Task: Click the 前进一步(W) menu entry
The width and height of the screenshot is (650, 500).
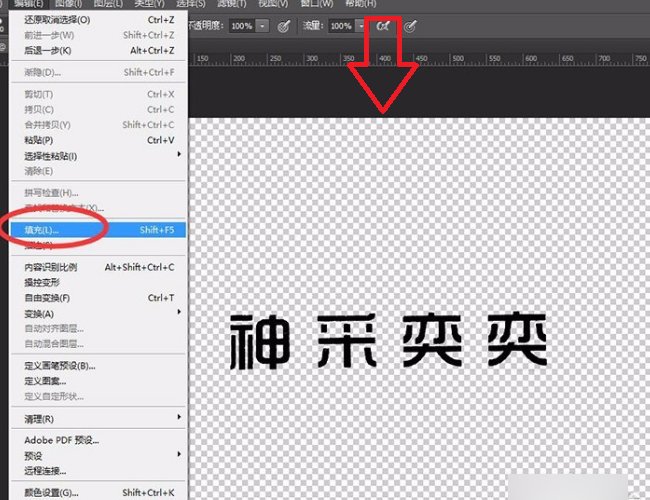Action: click(x=99, y=35)
